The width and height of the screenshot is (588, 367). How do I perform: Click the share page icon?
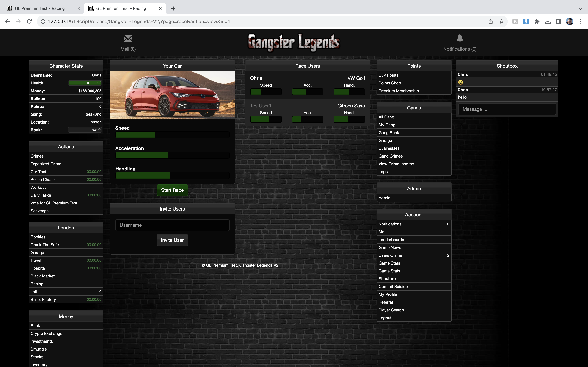click(491, 21)
